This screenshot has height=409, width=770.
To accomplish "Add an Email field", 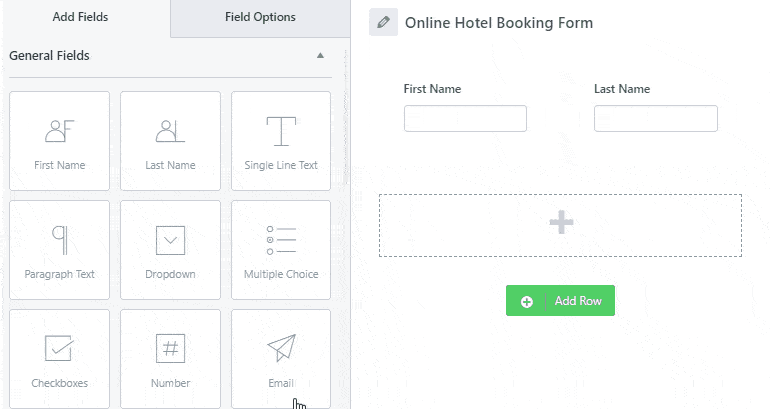I will pyautogui.click(x=281, y=359).
